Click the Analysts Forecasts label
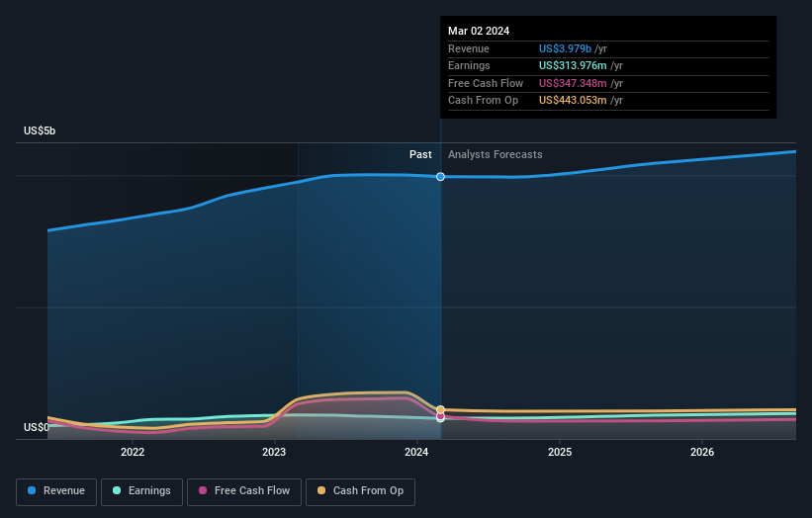This screenshot has height=518, width=812. click(496, 155)
